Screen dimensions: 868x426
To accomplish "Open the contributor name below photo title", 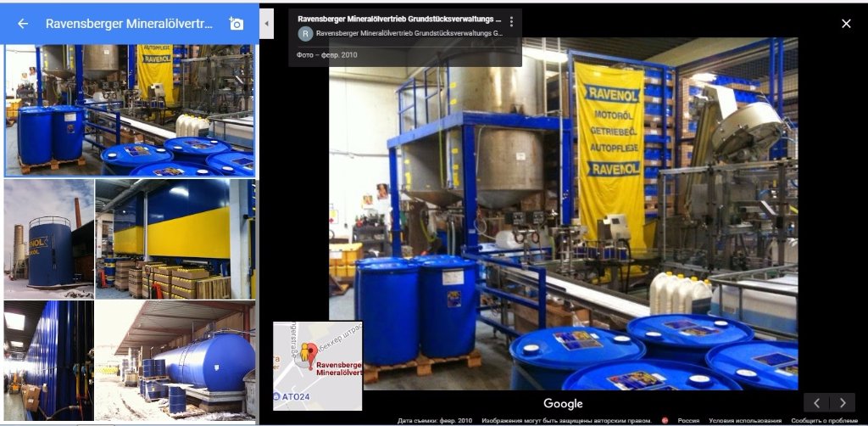I will coord(409,33).
